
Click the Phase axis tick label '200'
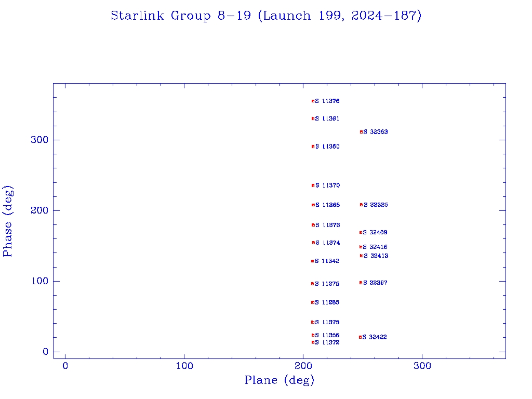click(39, 210)
